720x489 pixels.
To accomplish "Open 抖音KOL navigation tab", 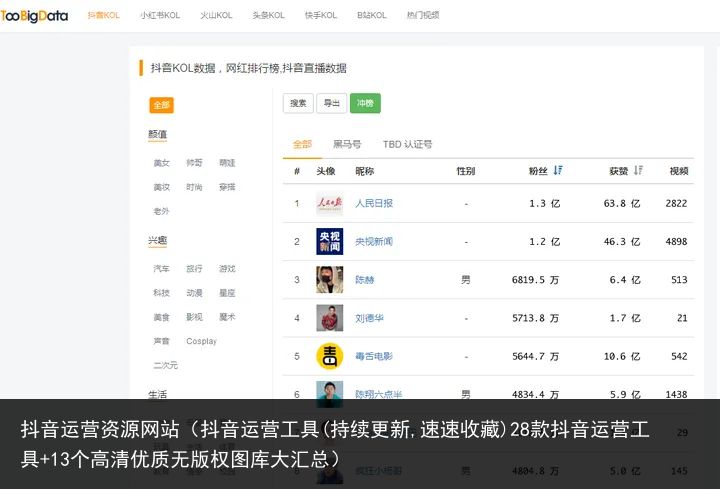I will click(104, 15).
